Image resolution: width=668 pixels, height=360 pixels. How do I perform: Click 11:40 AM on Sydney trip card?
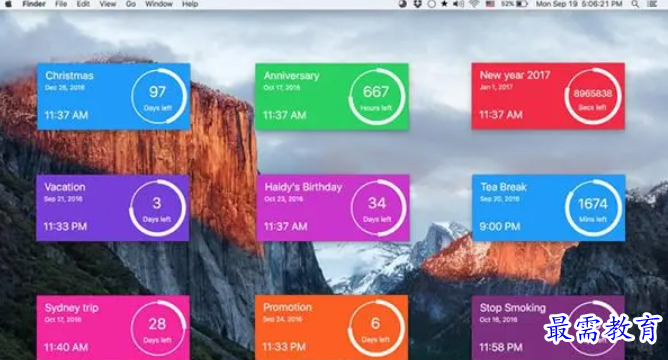pos(66,347)
